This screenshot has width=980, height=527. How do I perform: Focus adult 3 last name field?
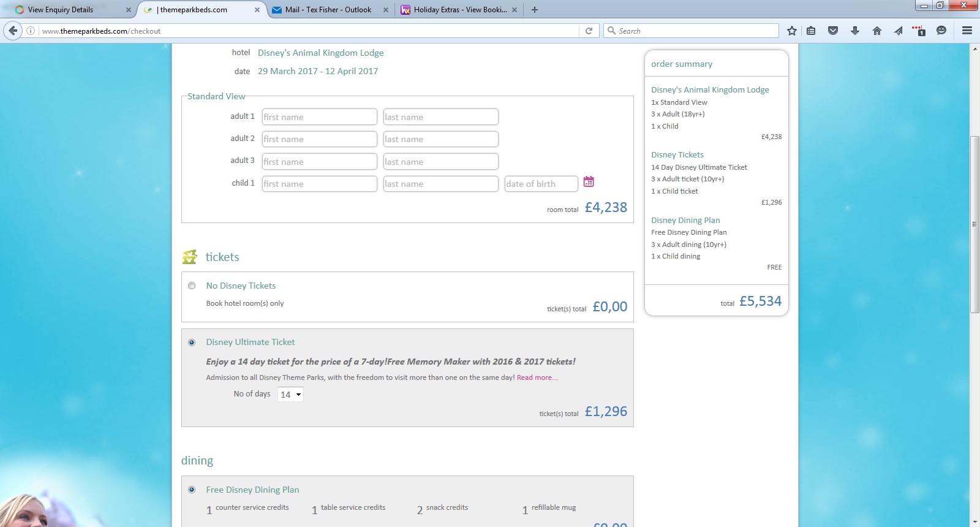[440, 162]
